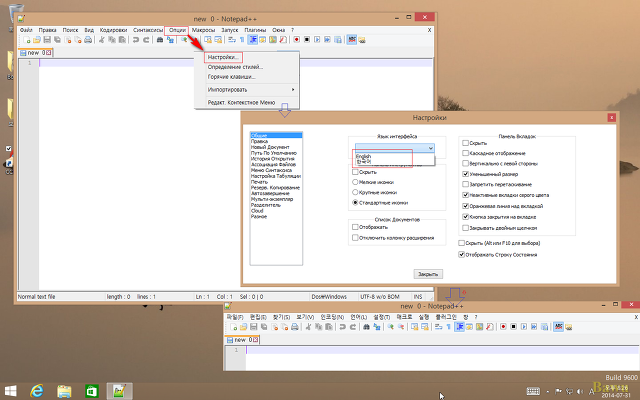The height and width of the screenshot is (400, 640).
Task: Click Spell check ABC icon in top toolbar
Action: pos(352,40)
